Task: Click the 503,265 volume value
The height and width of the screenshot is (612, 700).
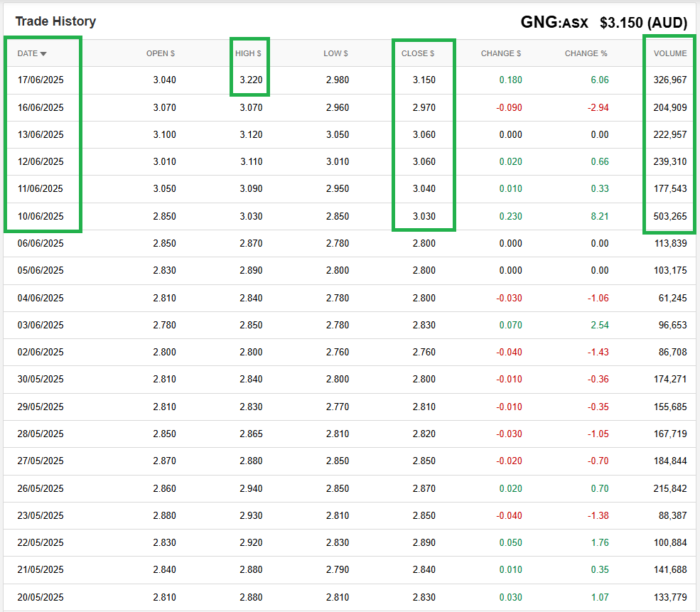Action: (670, 216)
